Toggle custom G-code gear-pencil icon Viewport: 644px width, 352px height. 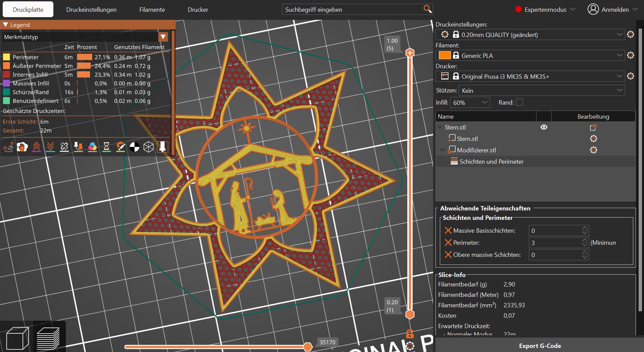121,147
